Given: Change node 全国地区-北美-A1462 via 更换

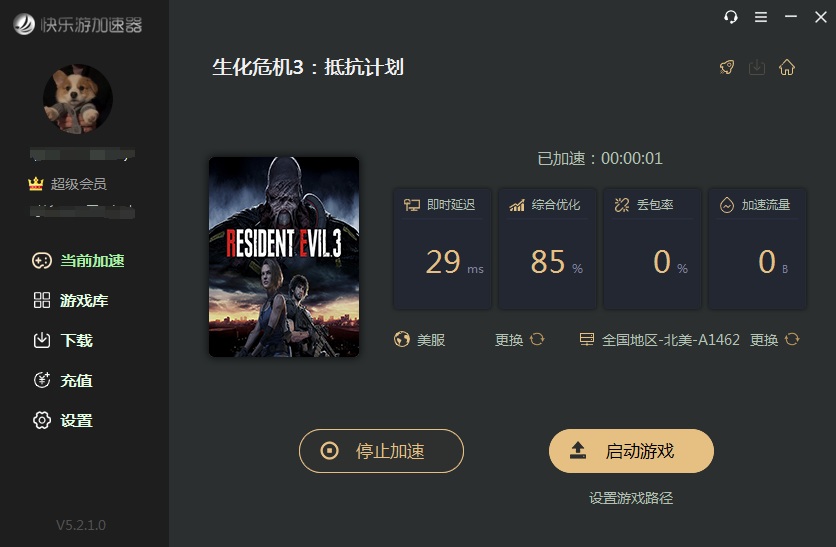Looking at the screenshot, I should (x=774, y=340).
